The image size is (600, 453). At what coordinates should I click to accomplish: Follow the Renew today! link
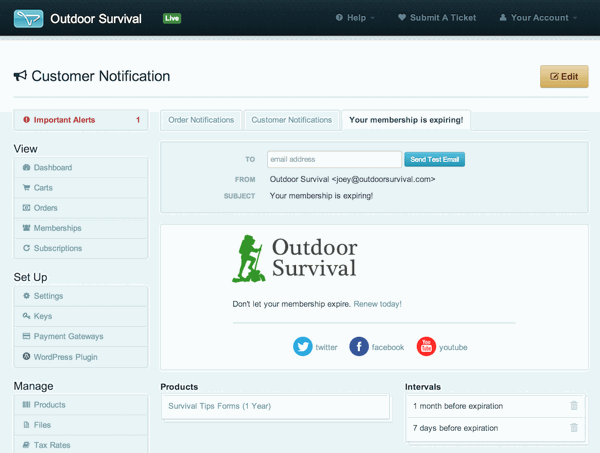(377, 304)
